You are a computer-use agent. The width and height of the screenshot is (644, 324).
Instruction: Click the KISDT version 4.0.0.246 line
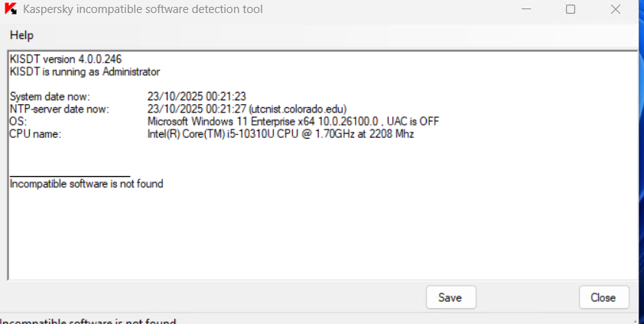tap(66, 59)
